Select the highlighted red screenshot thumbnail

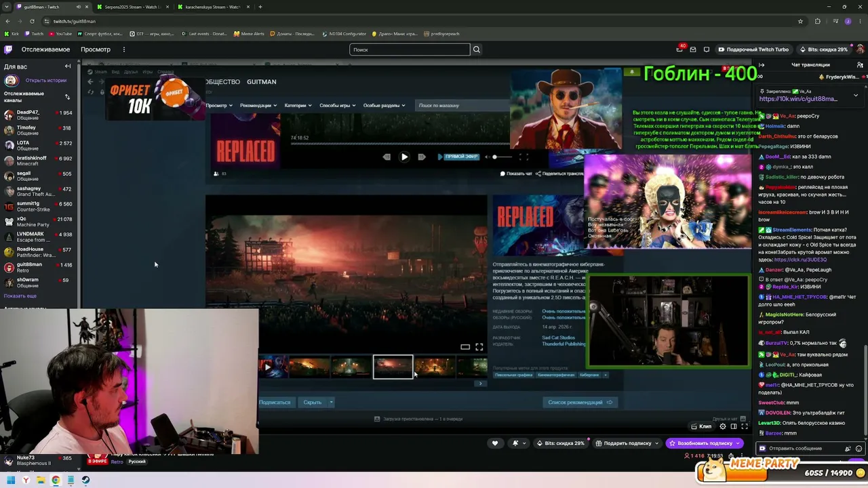click(393, 367)
